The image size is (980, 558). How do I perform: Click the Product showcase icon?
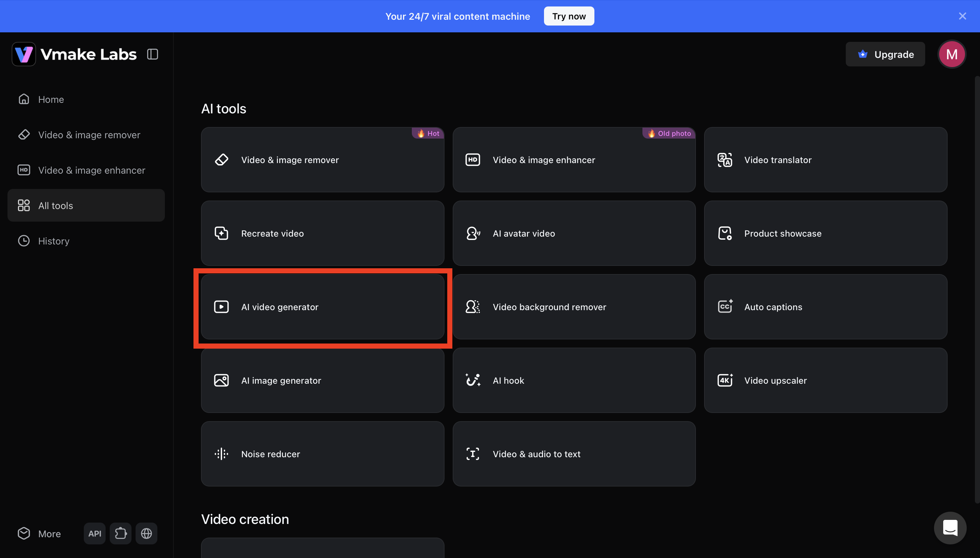pos(725,234)
